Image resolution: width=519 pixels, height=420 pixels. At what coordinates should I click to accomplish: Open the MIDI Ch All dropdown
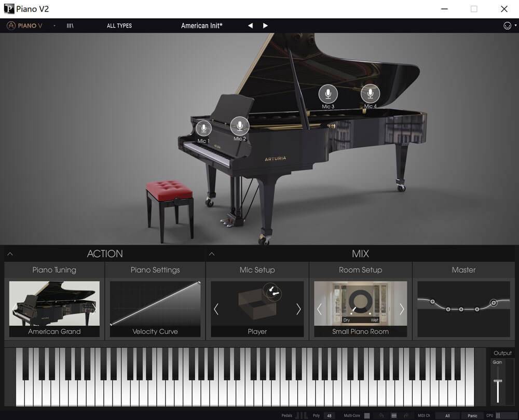click(x=447, y=415)
